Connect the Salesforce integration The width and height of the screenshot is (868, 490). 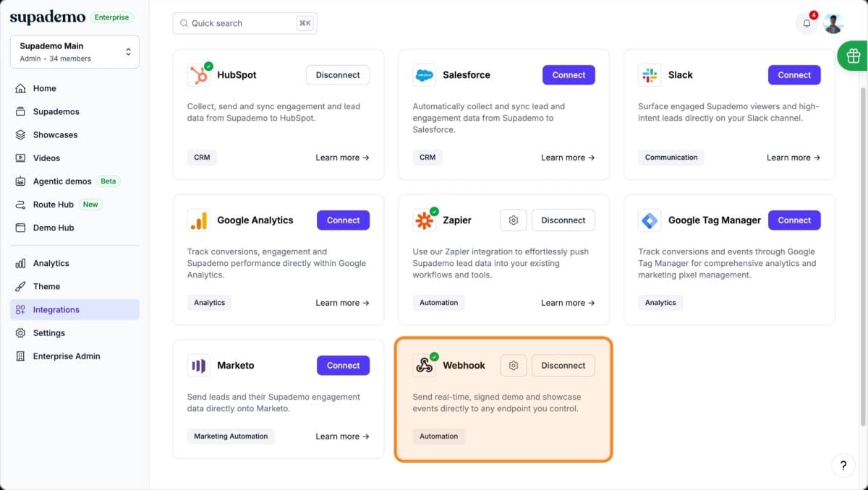(x=569, y=75)
